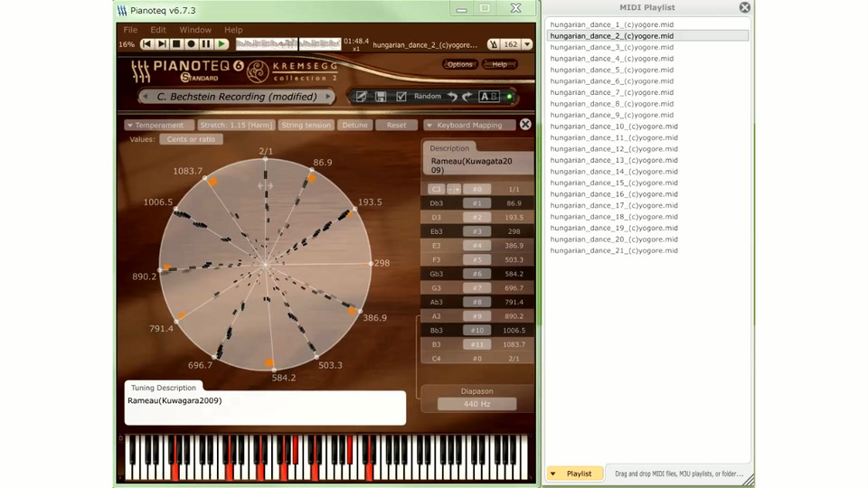
Task: Click the rotate arrows handle on the tuning circle
Action: click(265, 186)
